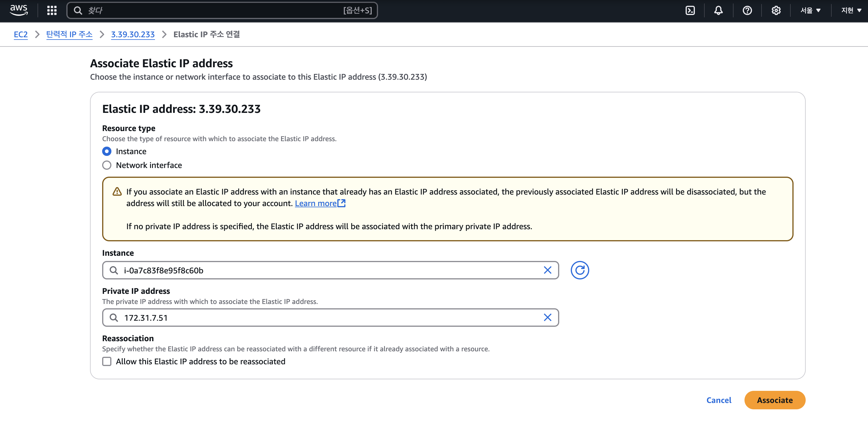868x448 pixels.
Task: Expand the 서울 region dropdown
Action: [x=810, y=10]
